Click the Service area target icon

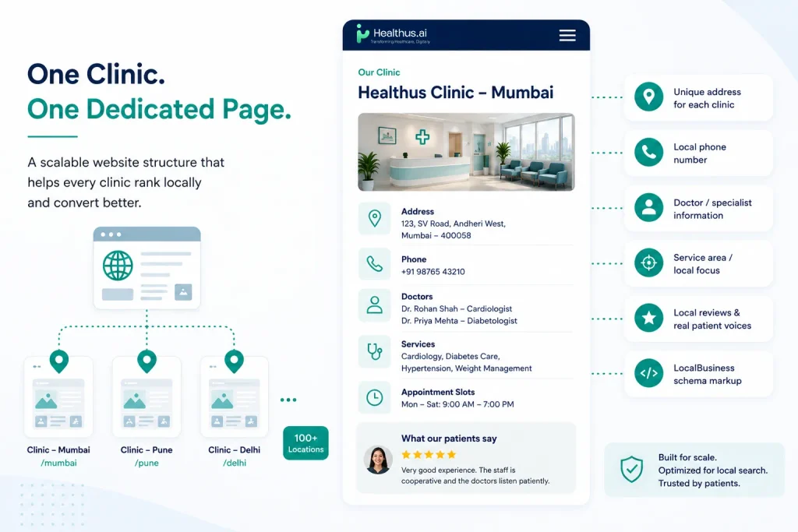tap(649, 263)
